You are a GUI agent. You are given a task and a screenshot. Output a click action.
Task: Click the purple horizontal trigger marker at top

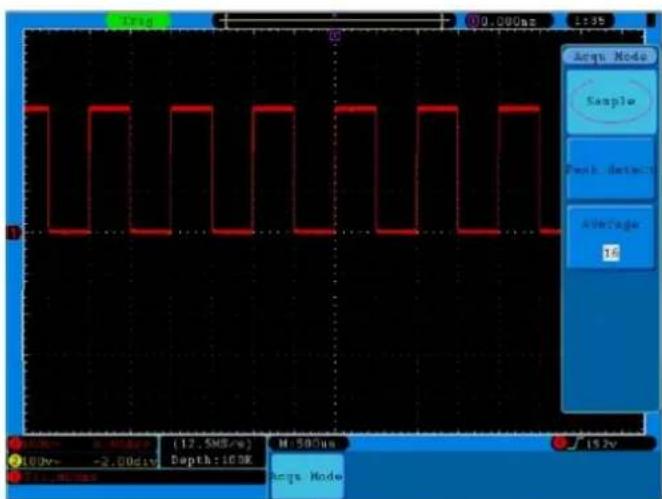335,36
